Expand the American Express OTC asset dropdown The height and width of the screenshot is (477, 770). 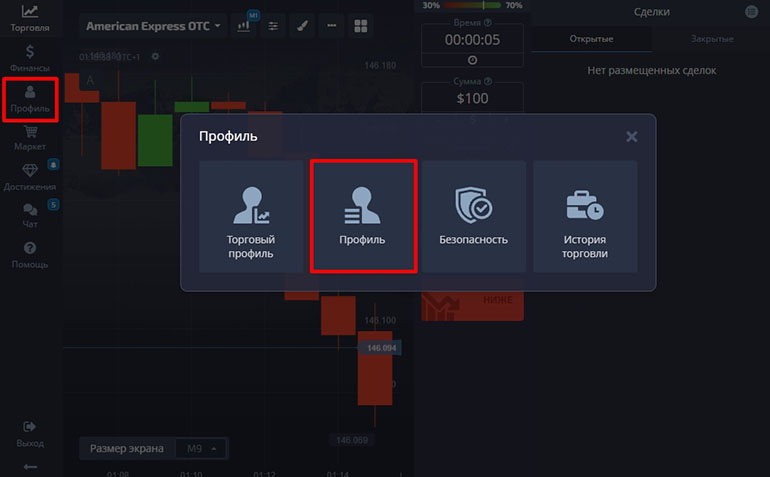(x=153, y=26)
